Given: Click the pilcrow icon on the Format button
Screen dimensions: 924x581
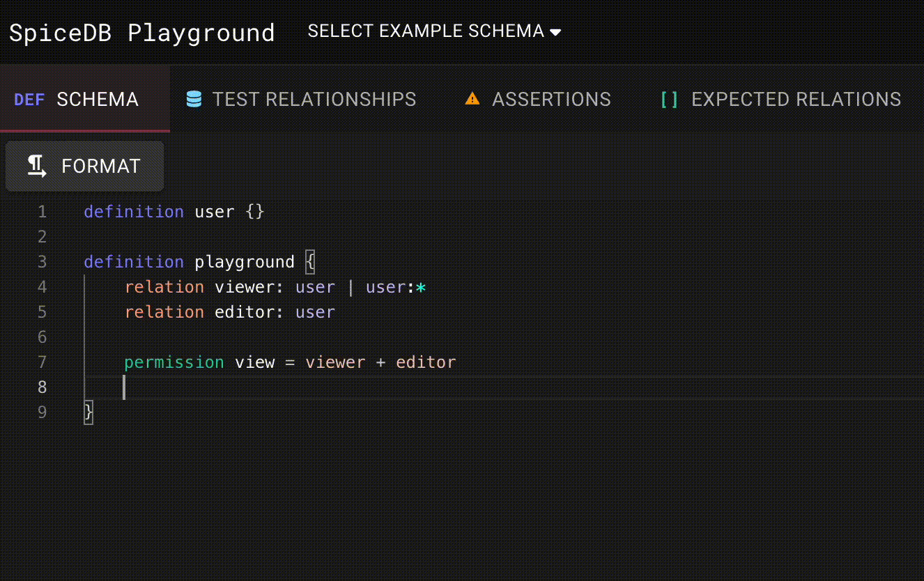Looking at the screenshot, I should point(36,166).
